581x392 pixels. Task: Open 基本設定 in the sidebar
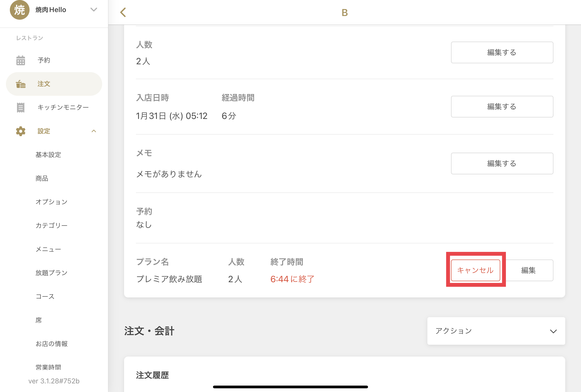pyautogui.click(x=48, y=155)
